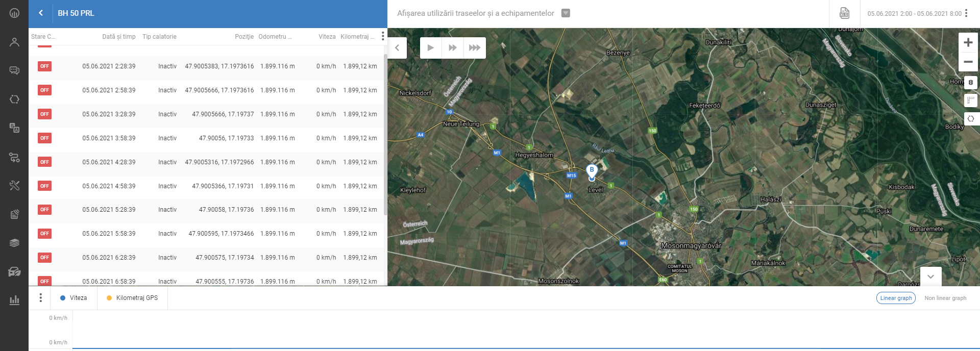This screenshot has height=351, width=980.
Task: Switch to Non linear graph
Action: click(945, 298)
